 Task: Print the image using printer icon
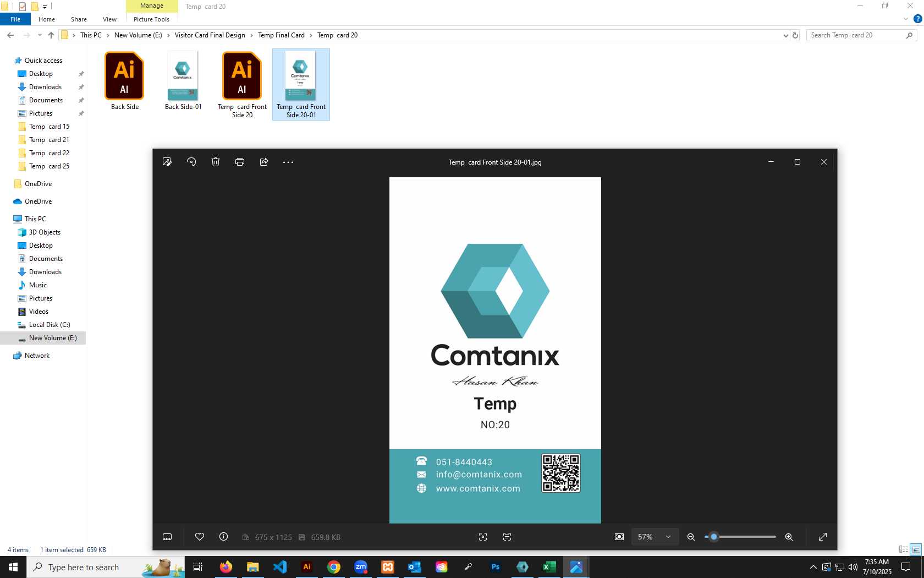pos(240,162)
